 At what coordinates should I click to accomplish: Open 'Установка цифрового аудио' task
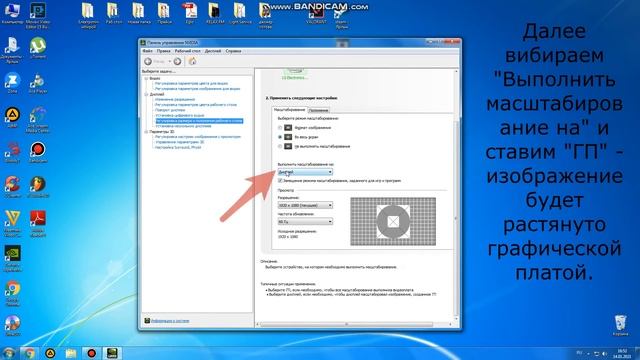pos(180,115)
